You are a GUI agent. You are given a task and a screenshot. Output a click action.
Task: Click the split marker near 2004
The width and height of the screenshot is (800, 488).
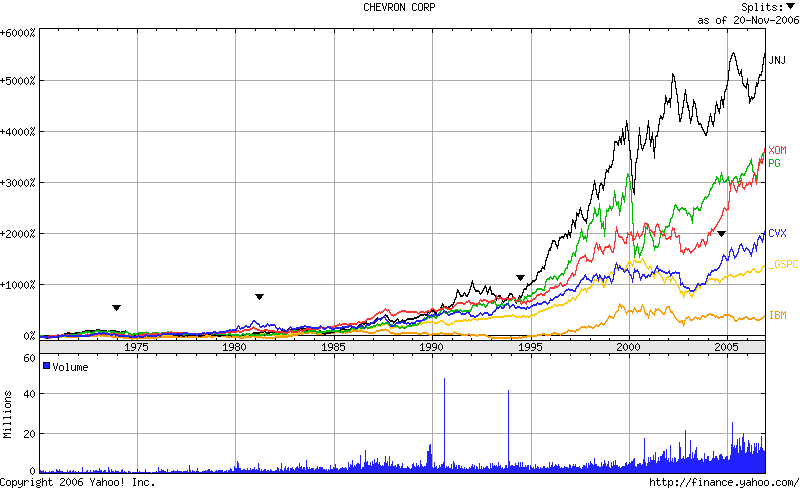(721, 234)
